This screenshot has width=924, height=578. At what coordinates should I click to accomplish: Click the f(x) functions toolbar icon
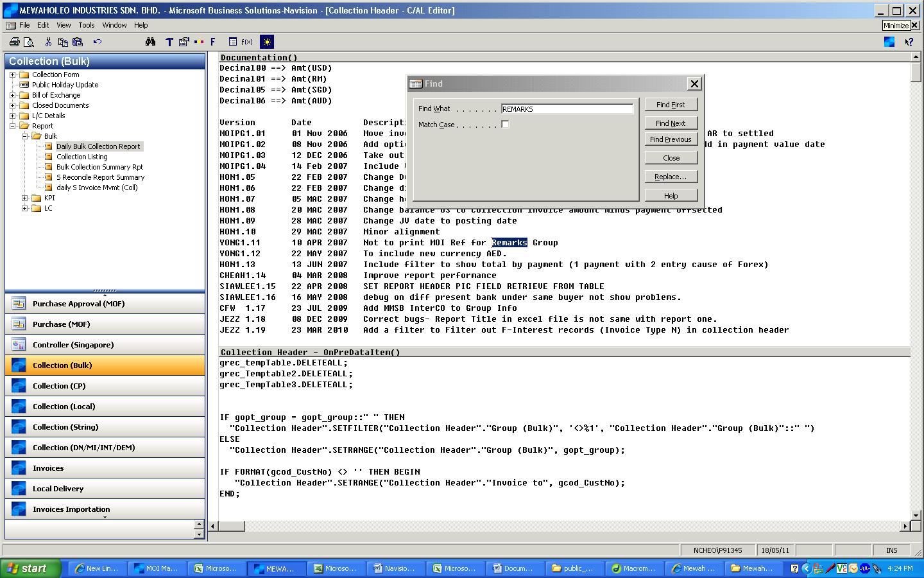[247, 42]
